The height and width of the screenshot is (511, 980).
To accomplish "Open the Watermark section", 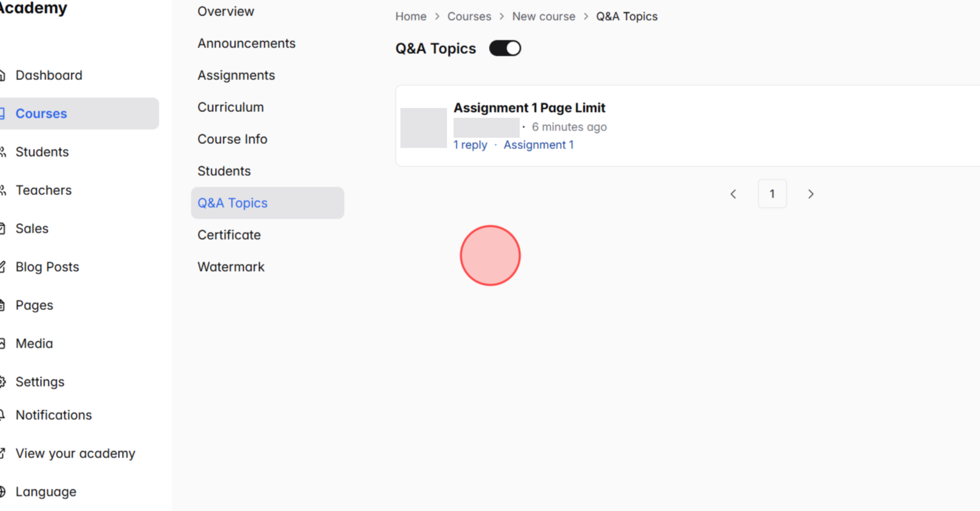I will pos(231,266).
